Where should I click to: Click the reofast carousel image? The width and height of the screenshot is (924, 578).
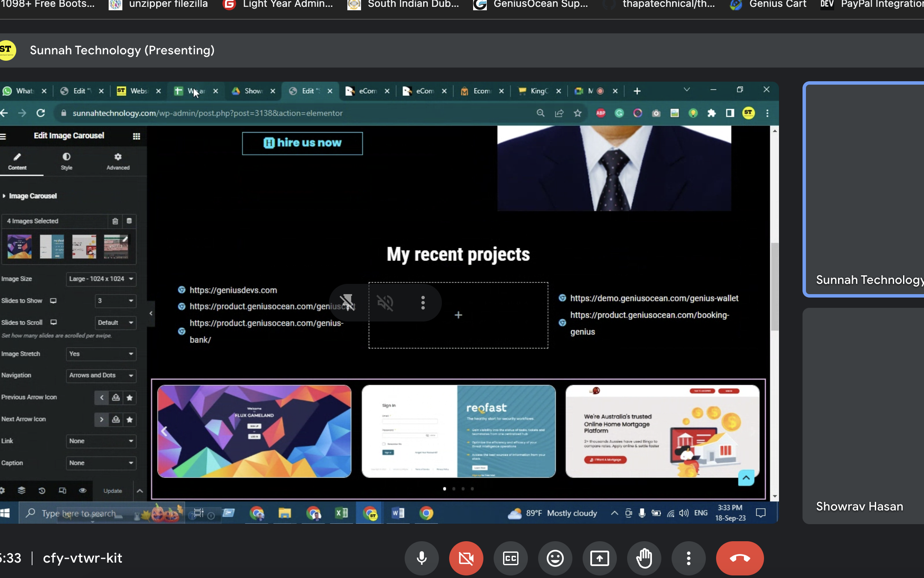pyautogui.click(x=458, y=431)
